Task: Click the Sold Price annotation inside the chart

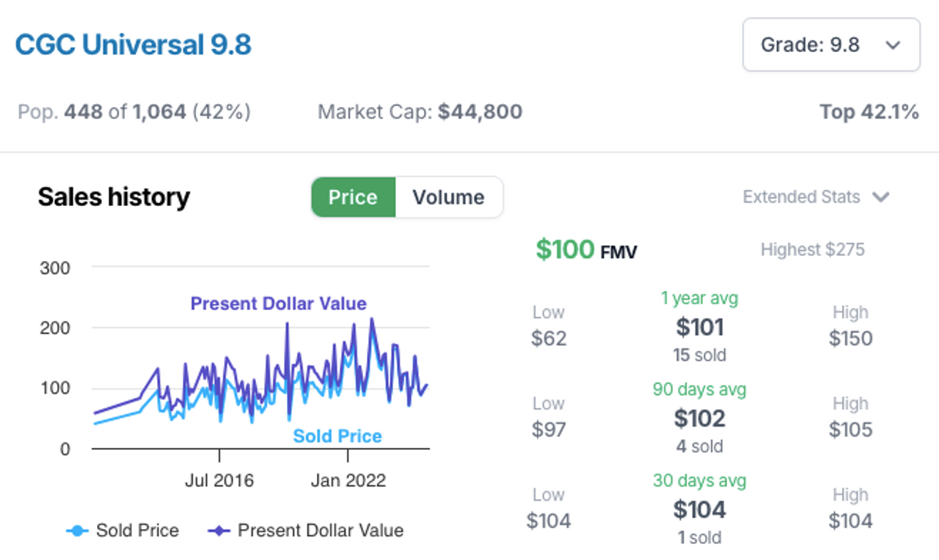Action: (337, 436)
